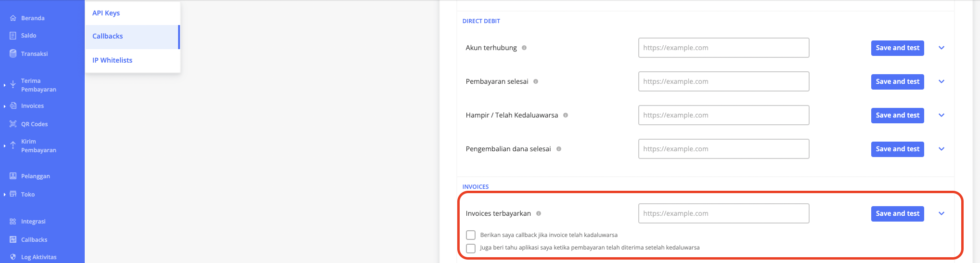Save and test Akun terhubung URL
Screen dimensions: 980x263
point(897,48)
